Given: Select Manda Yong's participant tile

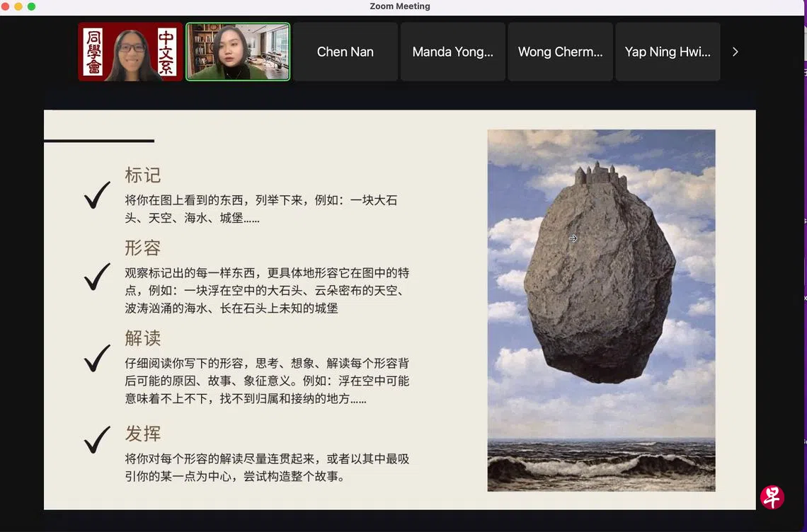Looking at the screenshot, I should tap(452, 52).
